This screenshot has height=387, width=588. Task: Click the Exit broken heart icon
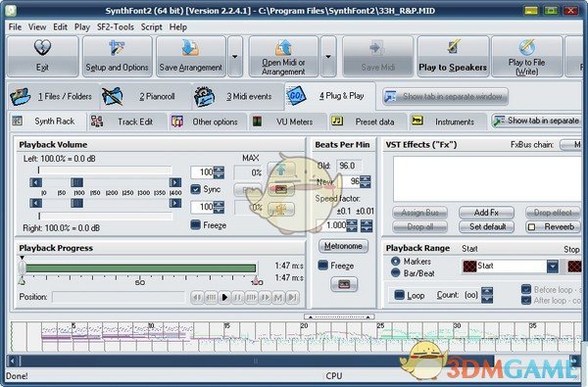click(42, 48)
